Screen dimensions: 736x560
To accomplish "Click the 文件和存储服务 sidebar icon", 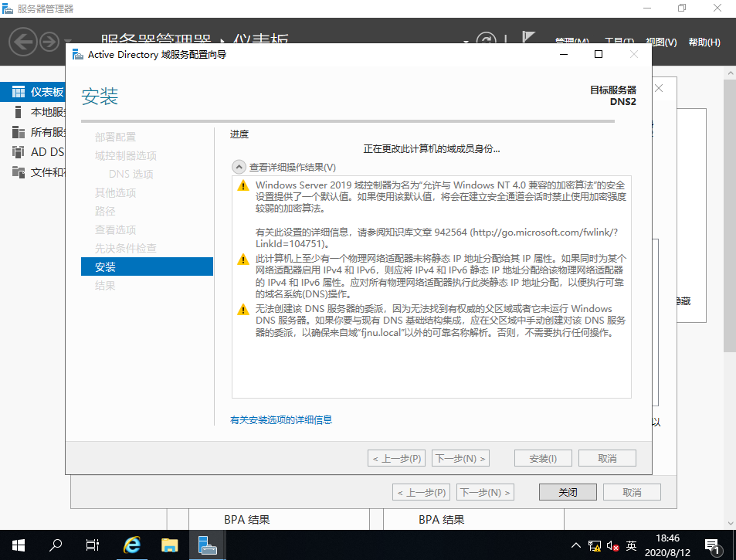I will (19, 172).
